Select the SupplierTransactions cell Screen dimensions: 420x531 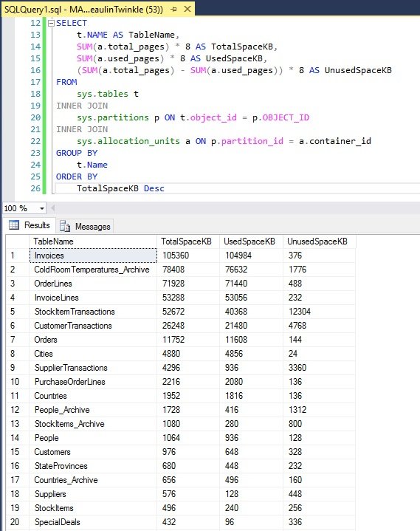(x=93, y=368)
